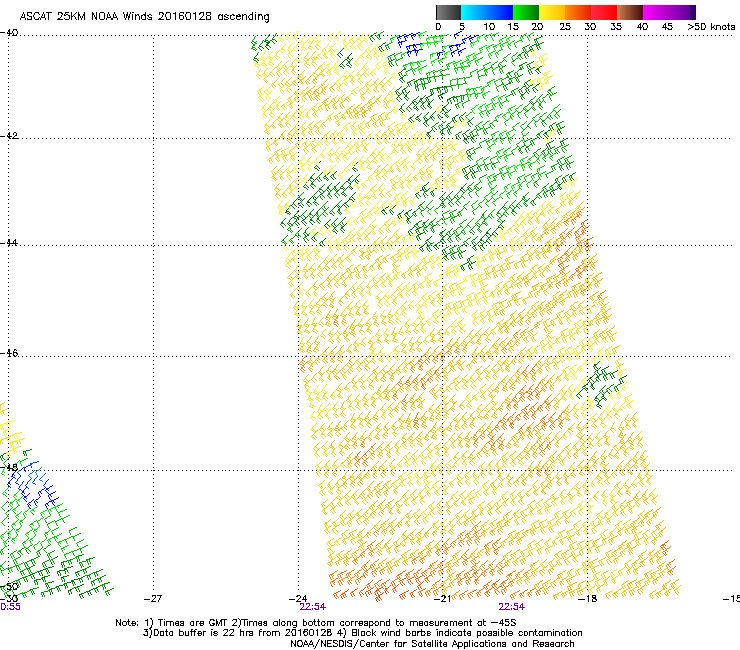
Task: Click the purple '22:54' time near -24
Action: [x=312, y=607]
